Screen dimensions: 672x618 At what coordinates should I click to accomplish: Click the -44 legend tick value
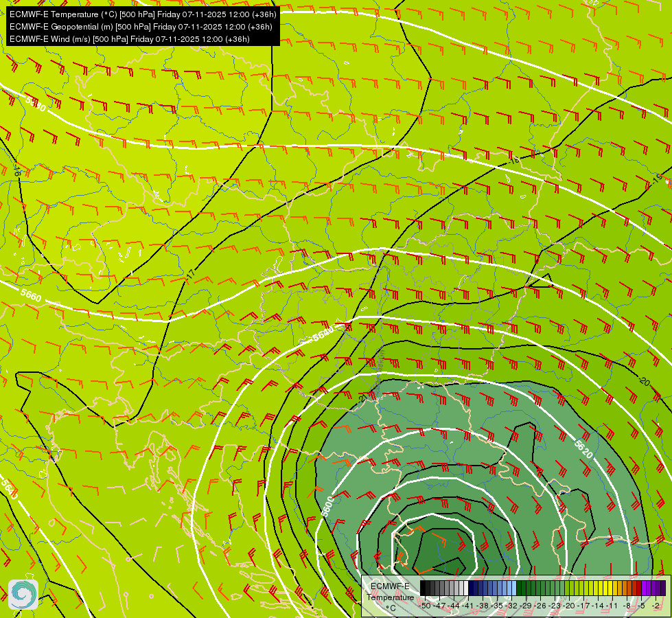(454, 606)
